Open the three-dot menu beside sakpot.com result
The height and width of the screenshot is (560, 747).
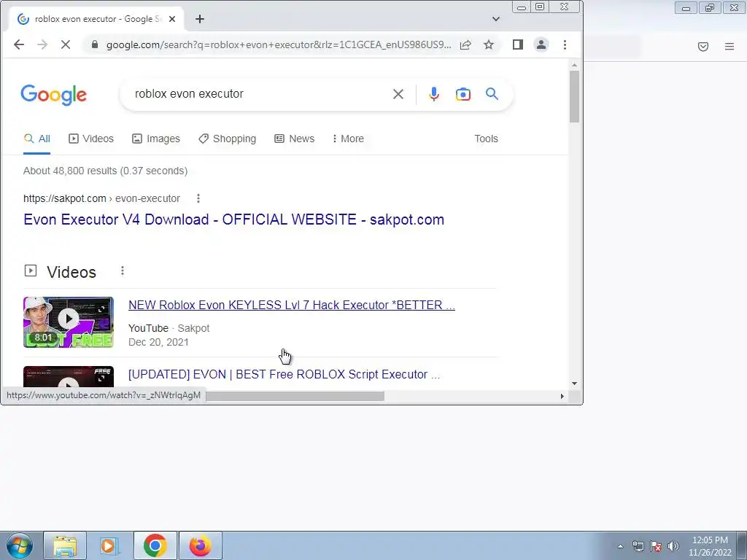pyautogui.click(x=198, y=198)
